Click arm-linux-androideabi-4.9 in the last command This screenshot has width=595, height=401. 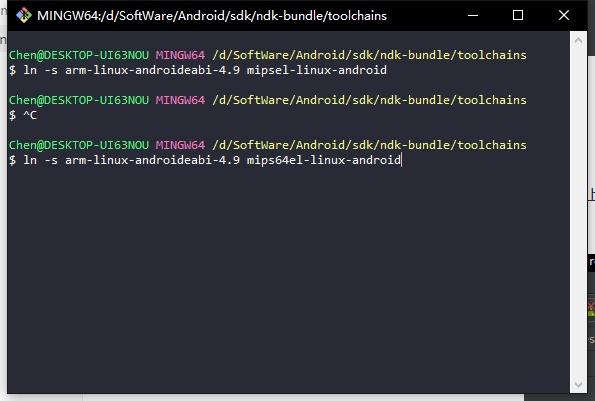153,160
